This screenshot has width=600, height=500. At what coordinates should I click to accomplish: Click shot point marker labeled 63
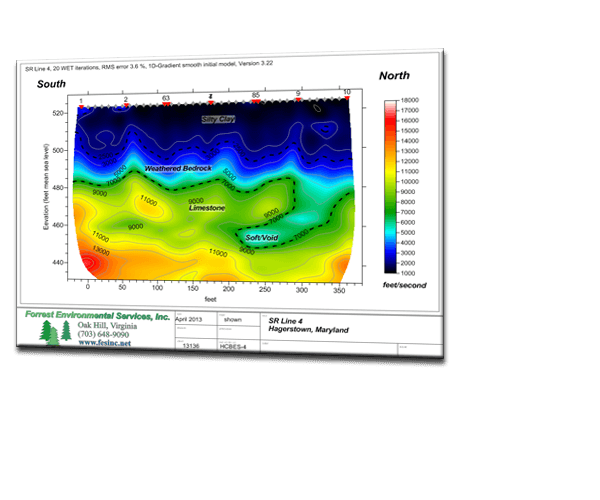pos(165,103)
